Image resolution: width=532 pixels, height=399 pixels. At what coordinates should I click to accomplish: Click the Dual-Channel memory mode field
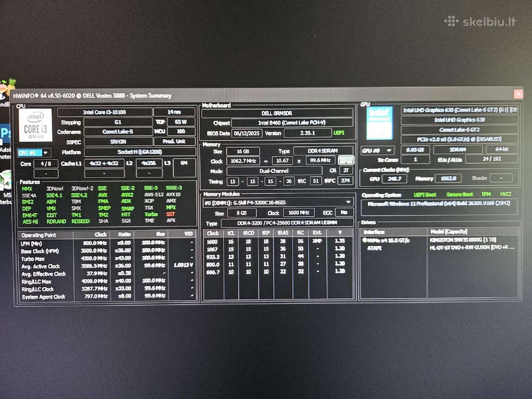click(x=274, y=171)
